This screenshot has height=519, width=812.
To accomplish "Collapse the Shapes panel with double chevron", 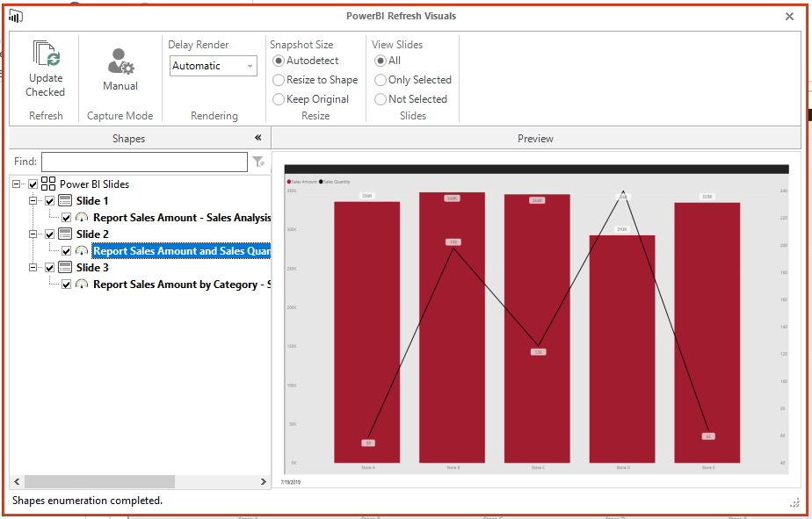I will click(x=257, y=138).
